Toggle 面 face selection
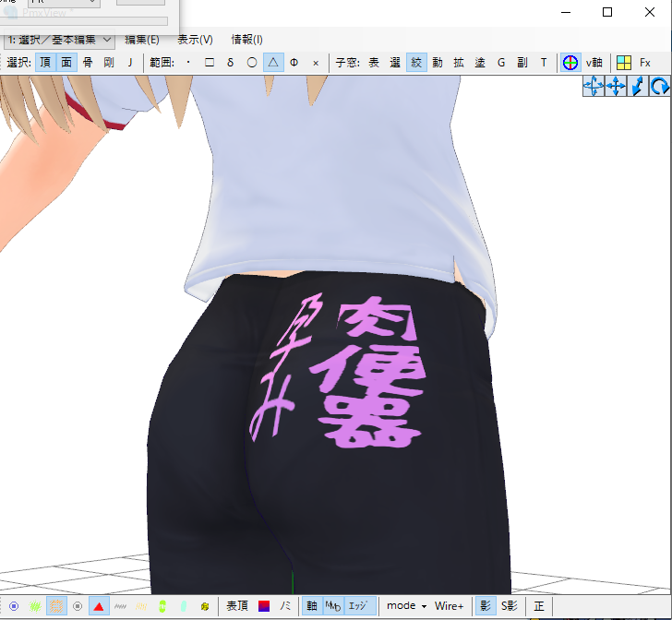The image size is (672, 620). point(66,63)
